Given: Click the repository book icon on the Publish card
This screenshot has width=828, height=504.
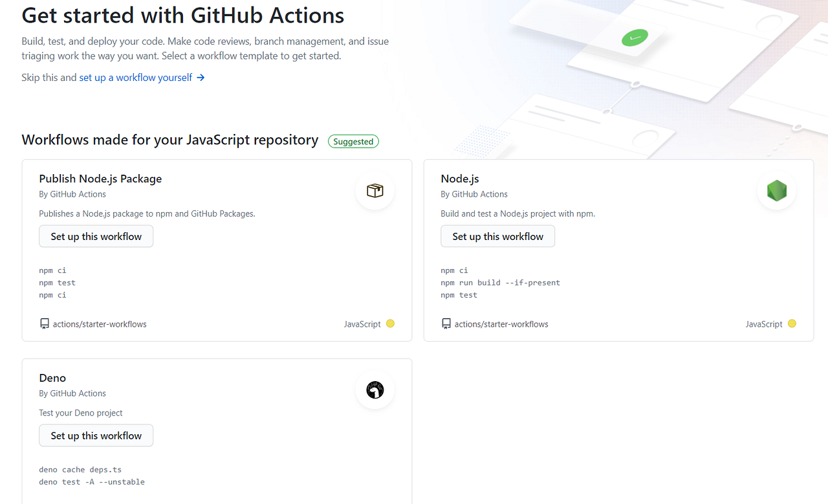Looking at the screenshot, I should tap(44, 323).
